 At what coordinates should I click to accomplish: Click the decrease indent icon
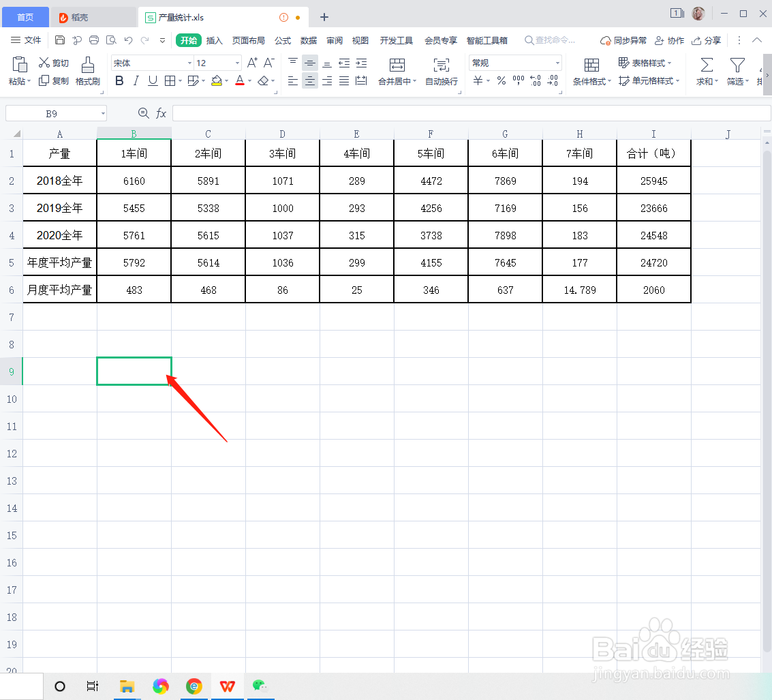(x=344, y=63)
